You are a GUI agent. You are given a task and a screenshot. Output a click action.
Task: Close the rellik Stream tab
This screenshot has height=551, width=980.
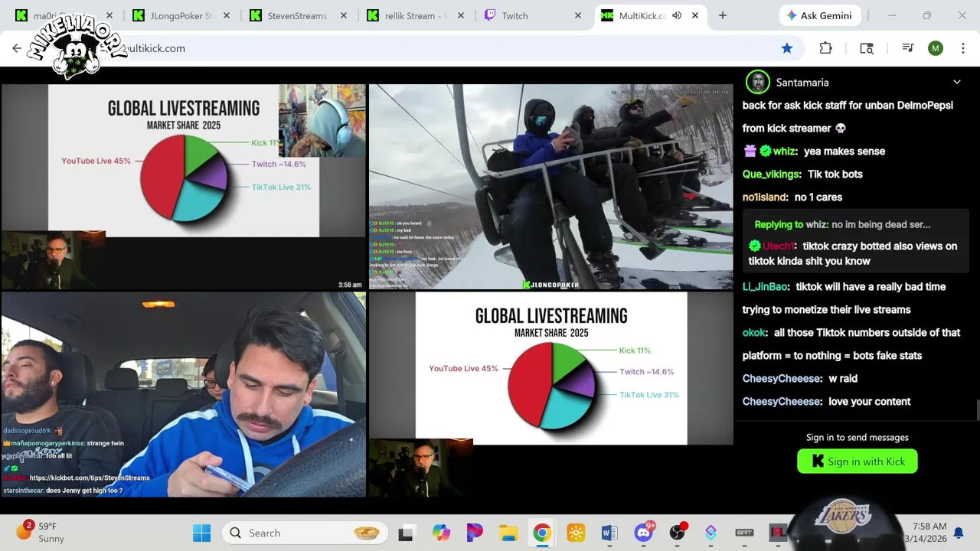[x=461, y=15]
